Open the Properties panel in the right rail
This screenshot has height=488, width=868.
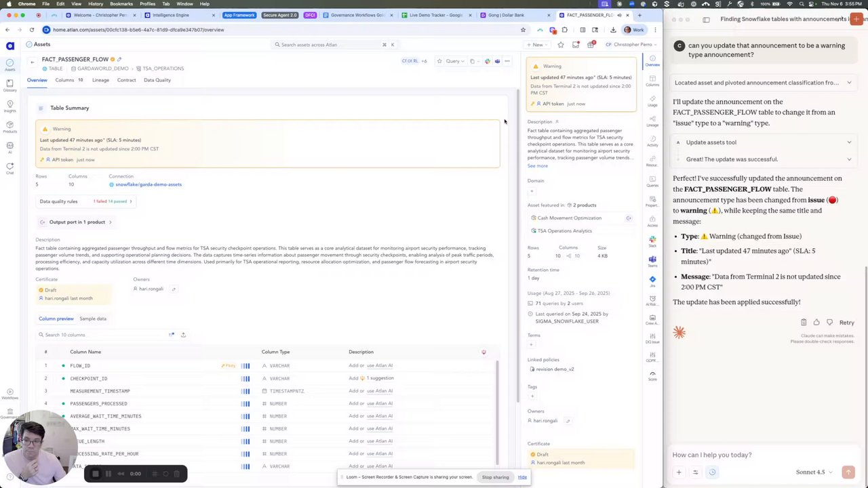coord(652,201)
